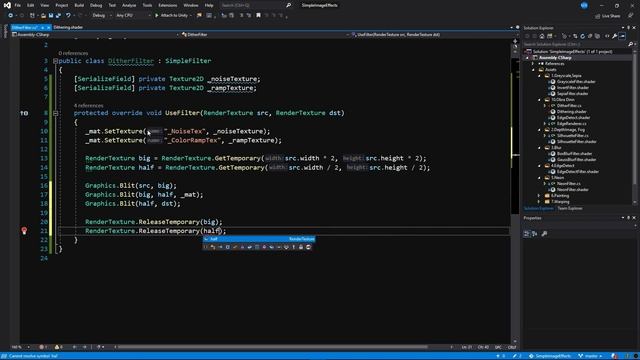Click the DitherFilter class navigation dropdown
Viewport: 640px width, 360px height.
pos(264,35)
